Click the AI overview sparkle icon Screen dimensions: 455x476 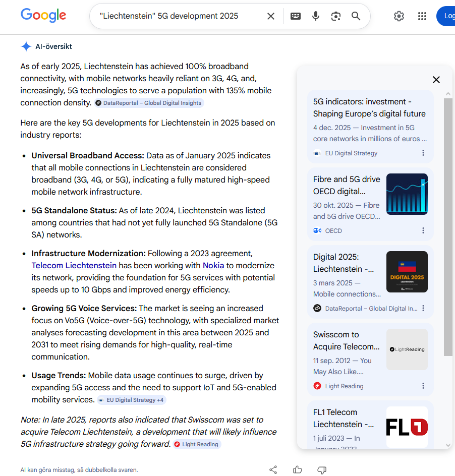click(x=26, y=46)
